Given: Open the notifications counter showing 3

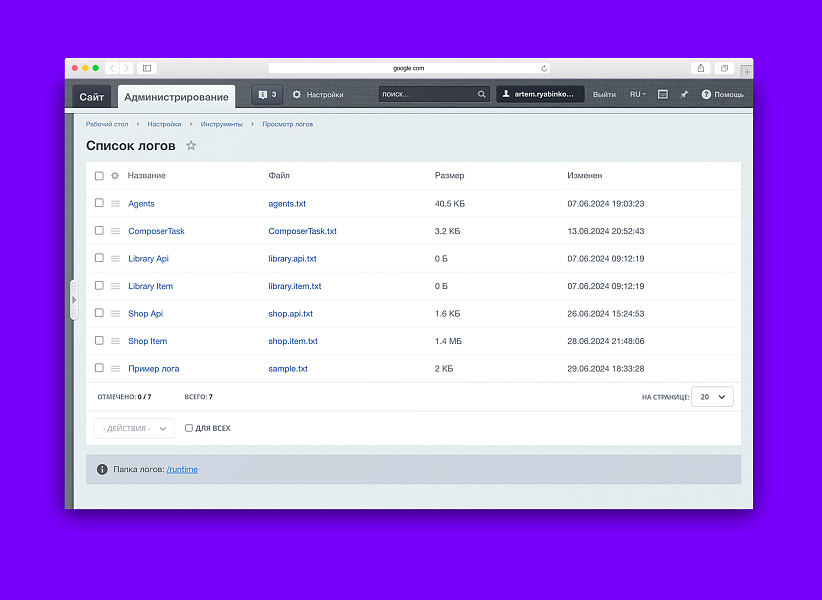Looking at the screenshot, I should [x=267, y=95].
